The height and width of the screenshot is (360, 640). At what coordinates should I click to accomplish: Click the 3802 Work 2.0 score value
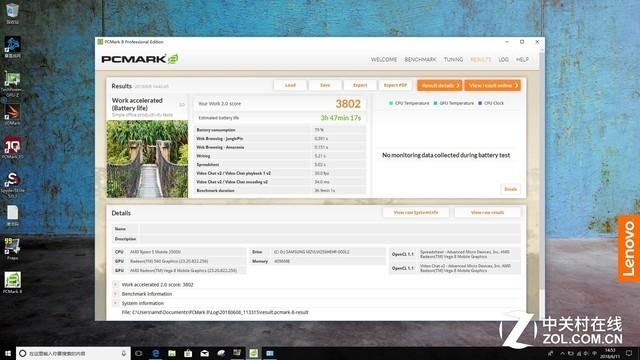348,104
